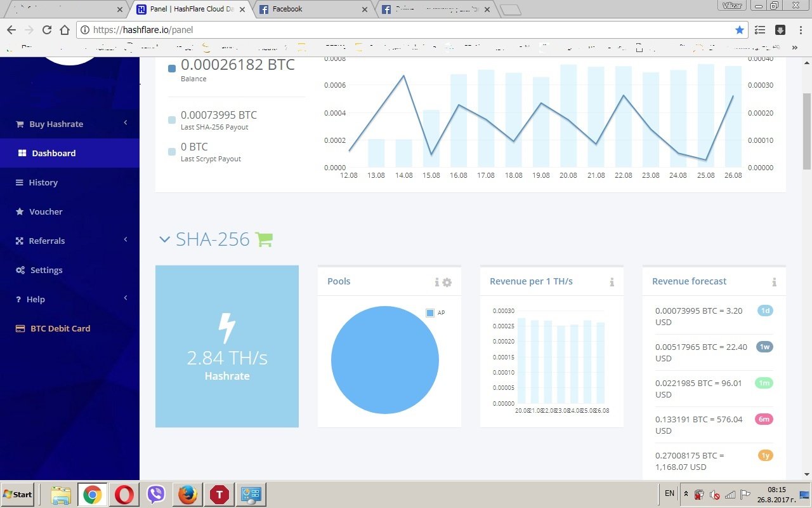
Task: Click the Last SHA-256 Payout legend square
Action: [x=173, y=119]
